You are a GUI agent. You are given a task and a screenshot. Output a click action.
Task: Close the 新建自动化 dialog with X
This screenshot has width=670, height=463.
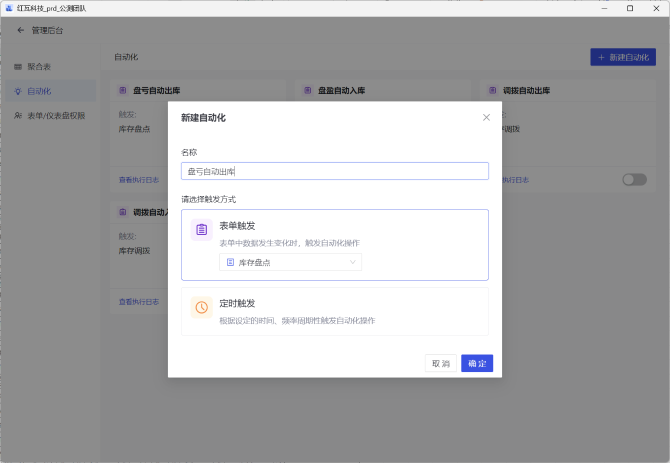tap(487, 118)
